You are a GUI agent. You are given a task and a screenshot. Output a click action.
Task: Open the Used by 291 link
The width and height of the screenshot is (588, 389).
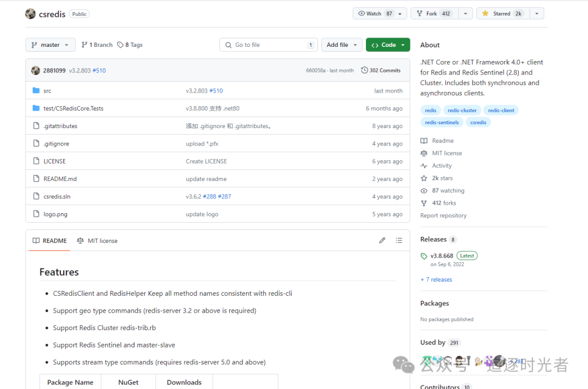tap(440, 343)
